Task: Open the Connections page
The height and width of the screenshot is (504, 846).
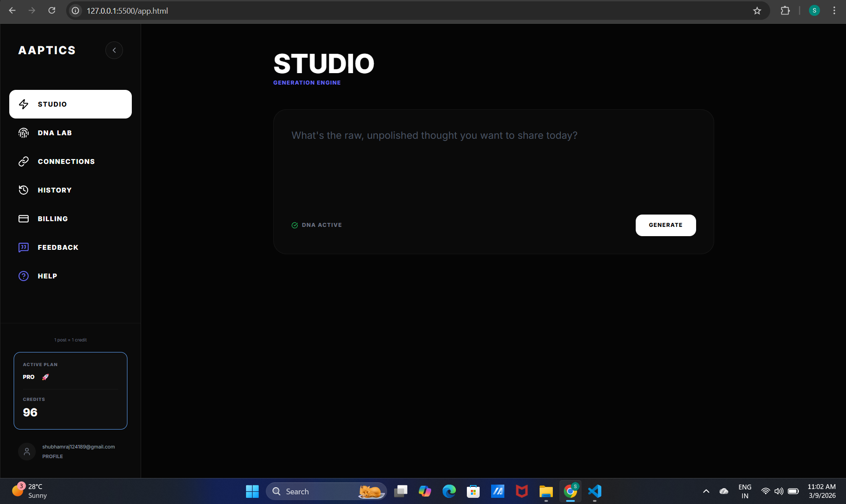Action: (71, 161)
